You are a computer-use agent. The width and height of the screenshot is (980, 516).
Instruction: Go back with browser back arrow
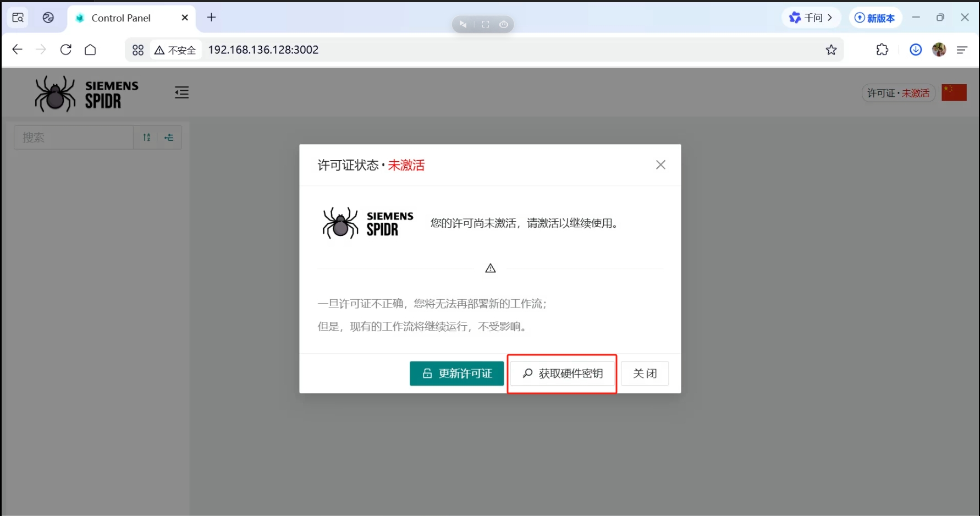[x=17, y=50]
